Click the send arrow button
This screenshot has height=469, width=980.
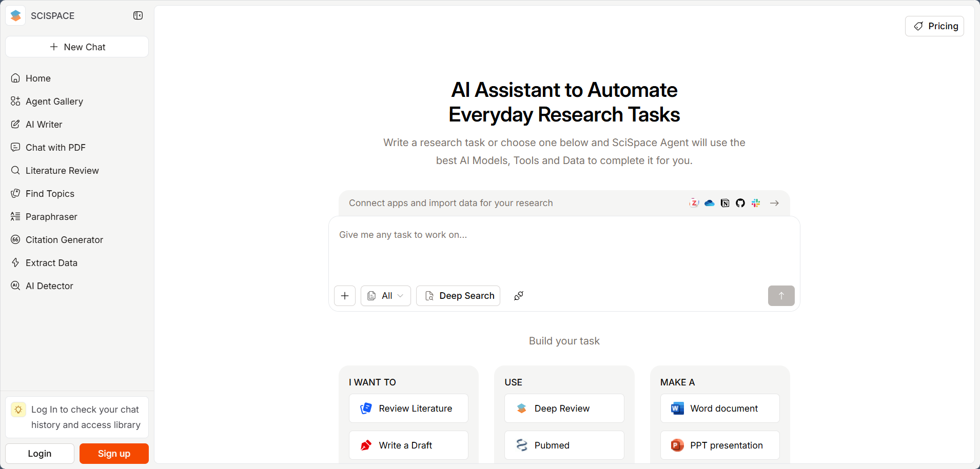(x=781, y=296)
